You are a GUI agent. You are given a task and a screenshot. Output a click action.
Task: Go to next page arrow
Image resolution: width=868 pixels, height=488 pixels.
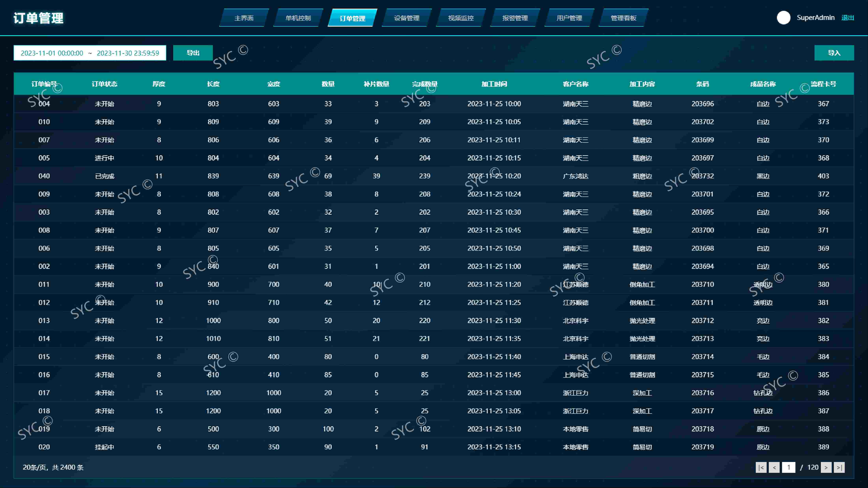(826, 467)
